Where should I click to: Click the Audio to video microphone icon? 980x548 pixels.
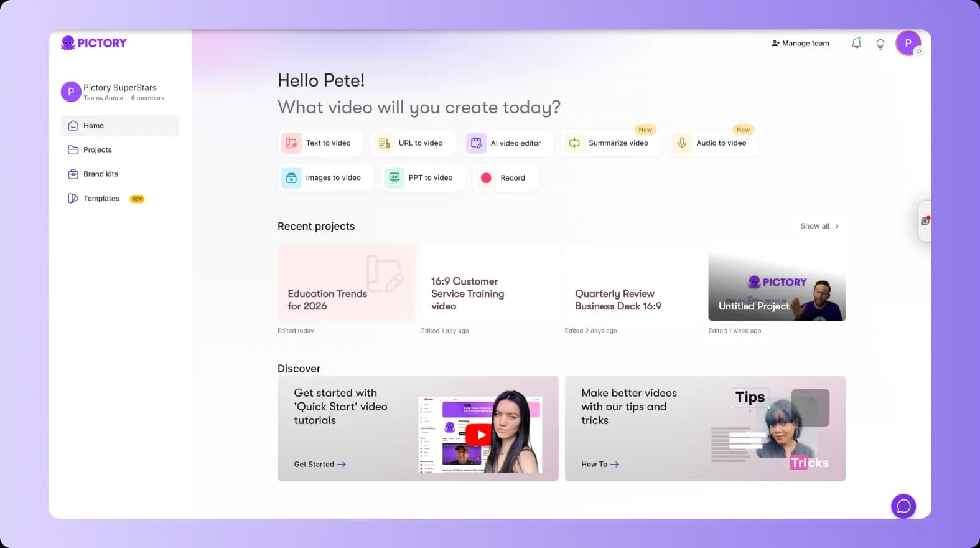pos(682,143)
